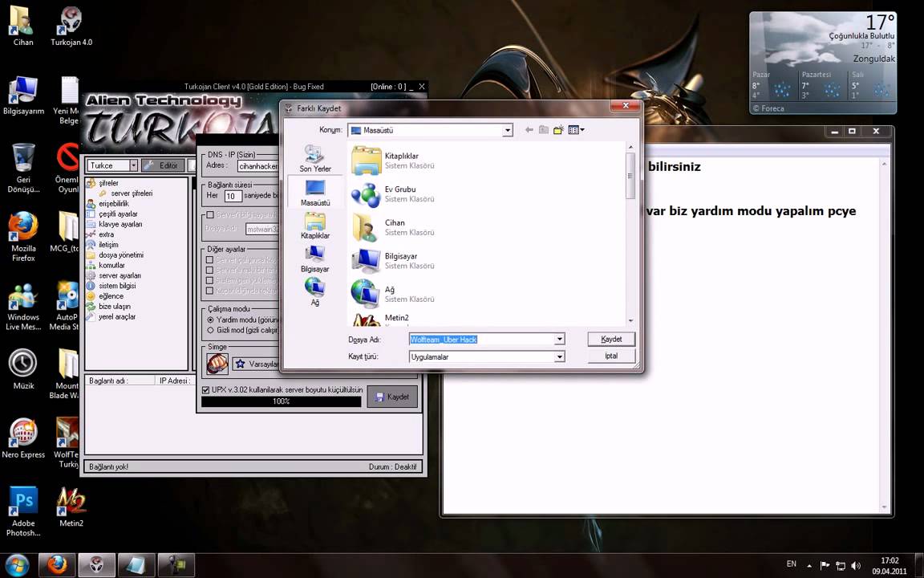Click the volume icon in system tray
The image size is (924, 578).
[857, 566]
